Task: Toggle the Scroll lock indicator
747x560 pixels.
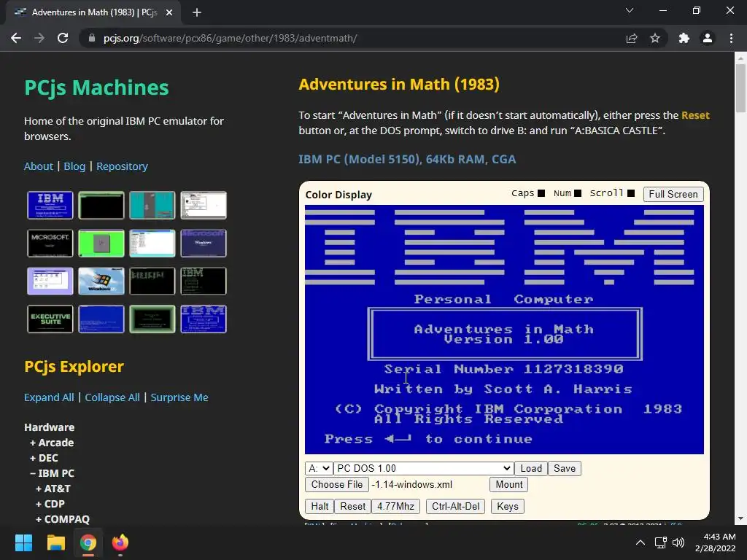Action: pyautogui.click(x=631, y=193)
